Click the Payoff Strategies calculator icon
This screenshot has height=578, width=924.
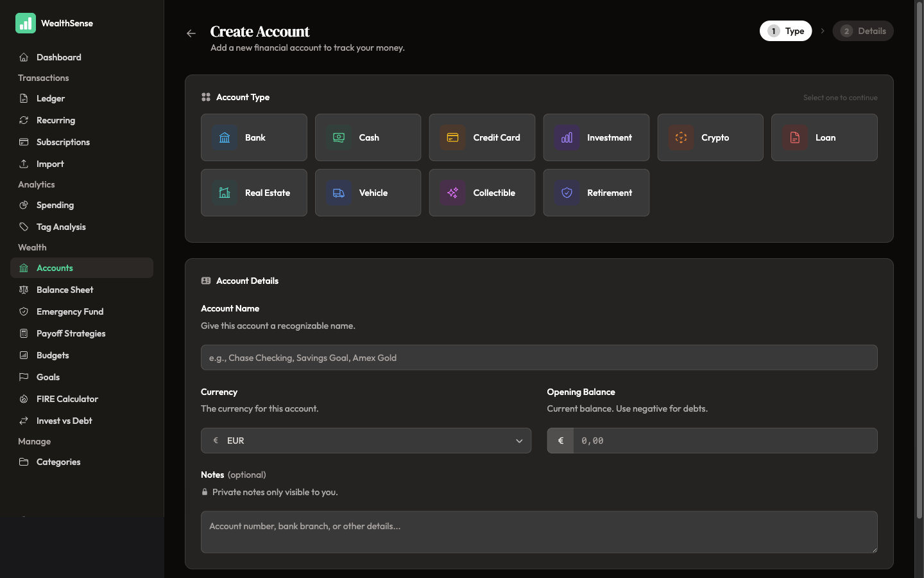click(24, 333)
